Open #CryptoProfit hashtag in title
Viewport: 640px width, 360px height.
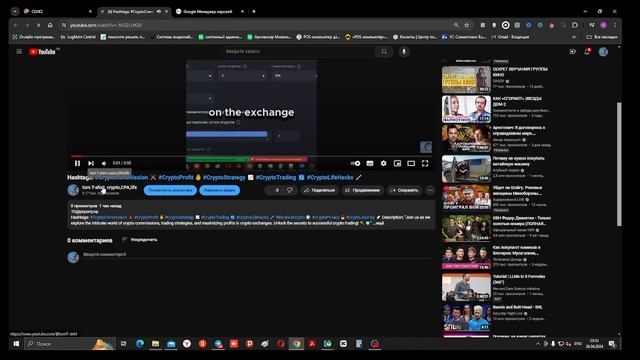[176, 178]
